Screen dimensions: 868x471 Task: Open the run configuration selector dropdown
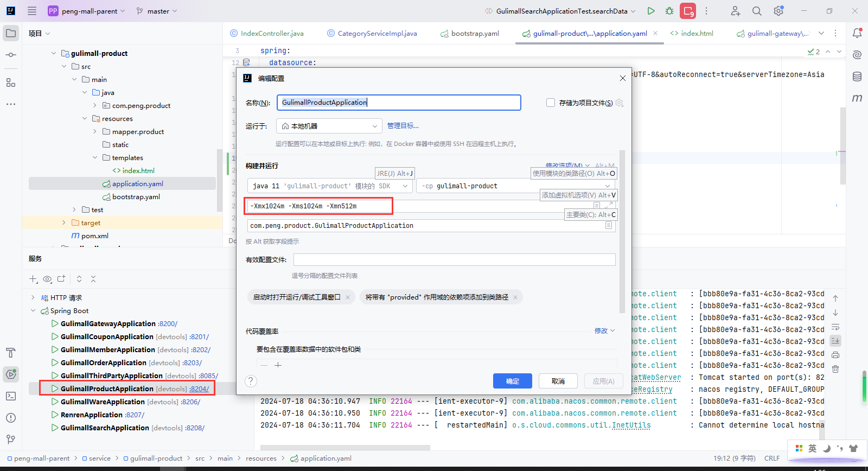pos(560,11)
